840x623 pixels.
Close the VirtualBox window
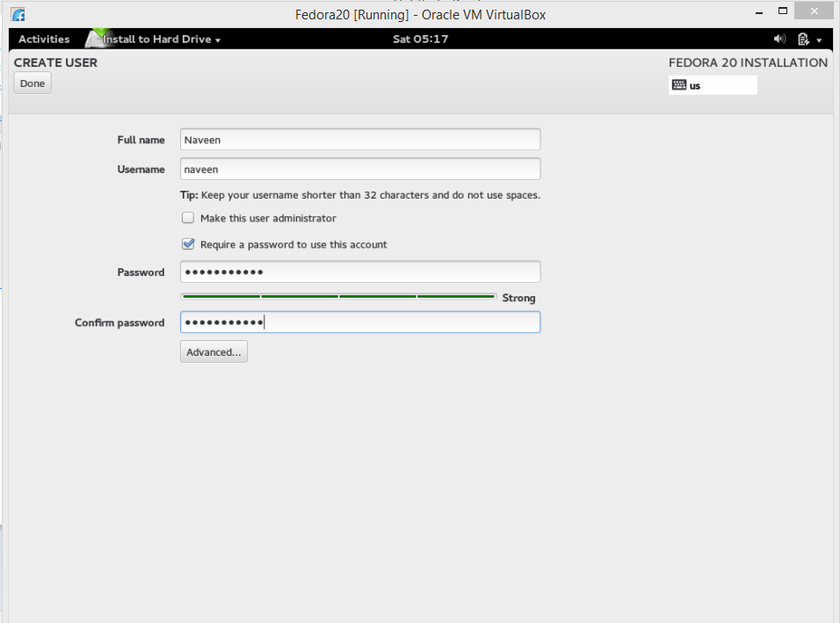coord(815,11)
